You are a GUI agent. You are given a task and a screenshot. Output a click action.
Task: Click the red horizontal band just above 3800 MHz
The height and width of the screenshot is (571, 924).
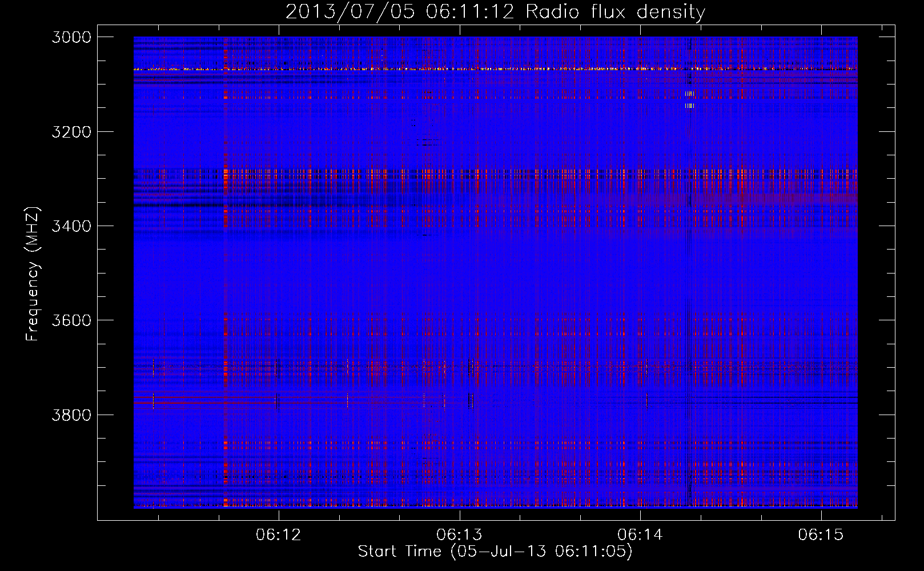point(200,403)
